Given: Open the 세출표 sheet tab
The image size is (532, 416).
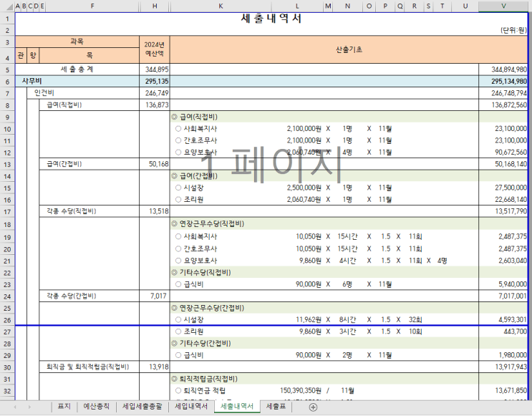Looking at the screenshot, I should (x=276, y=406).
